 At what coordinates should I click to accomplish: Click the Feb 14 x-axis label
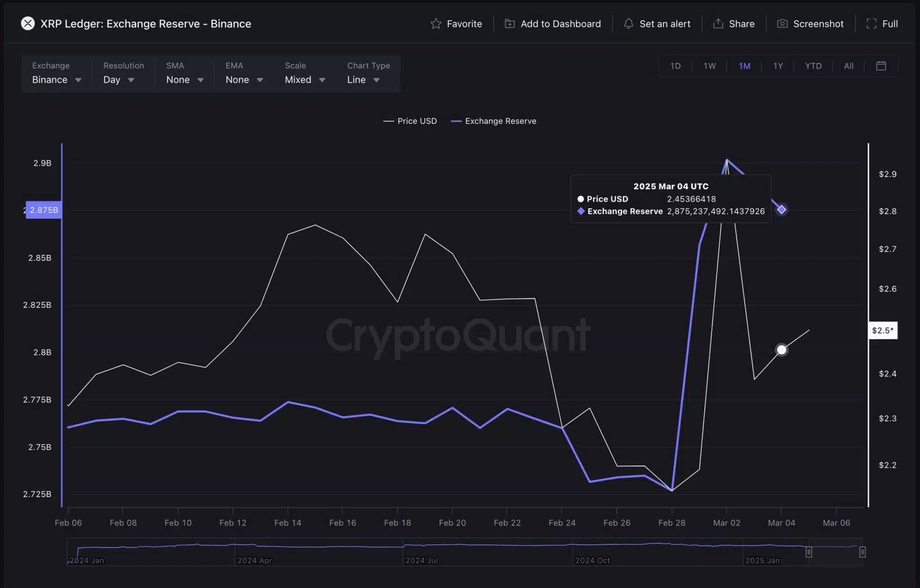[287, 522]
